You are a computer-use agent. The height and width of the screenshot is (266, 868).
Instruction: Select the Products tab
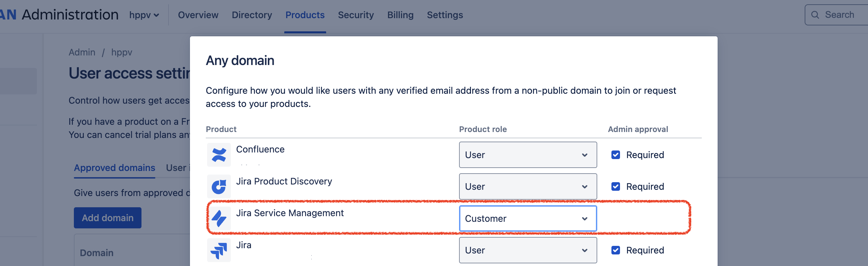click(305, 15)
